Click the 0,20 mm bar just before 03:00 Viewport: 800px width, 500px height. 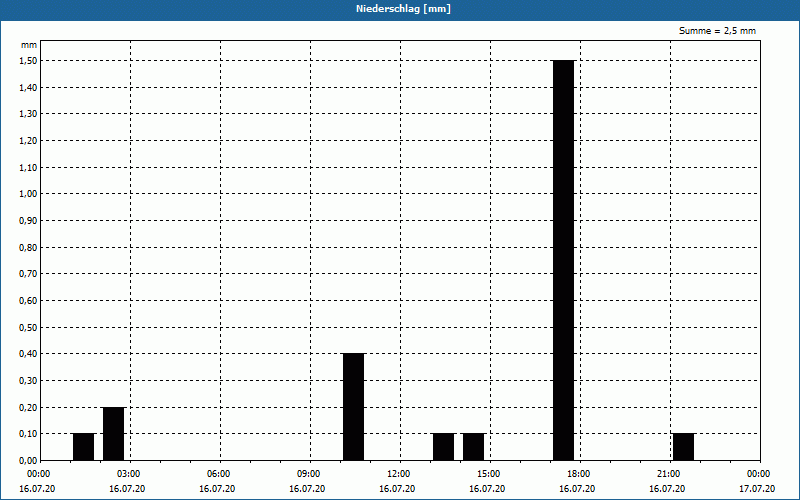coord(114,434)
